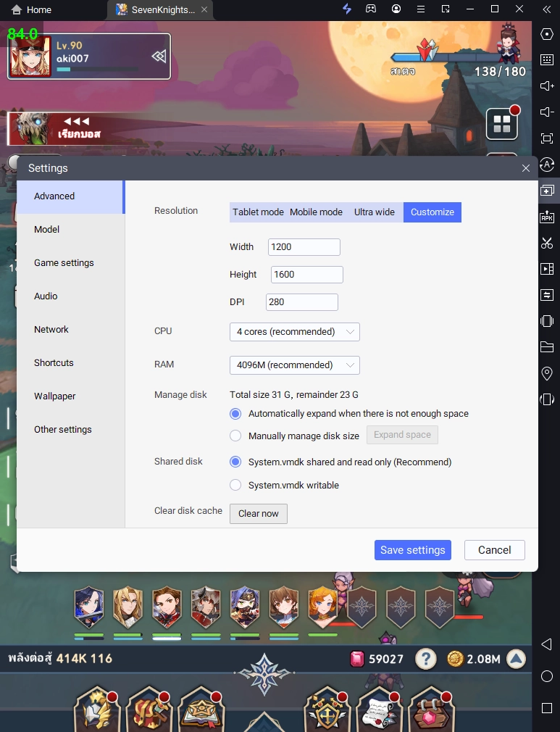Tap the Android recent apps square button
This screenshot has width=560, height=732.
547,708
